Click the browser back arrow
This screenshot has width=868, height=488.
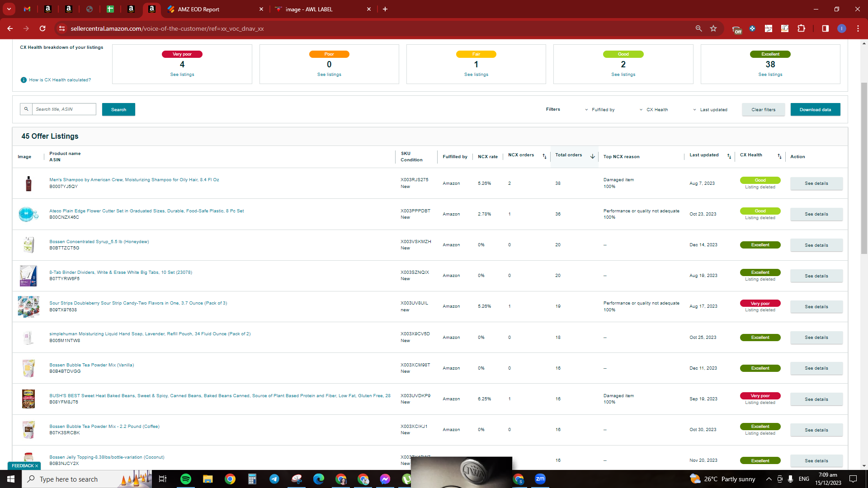coord(10,28)
